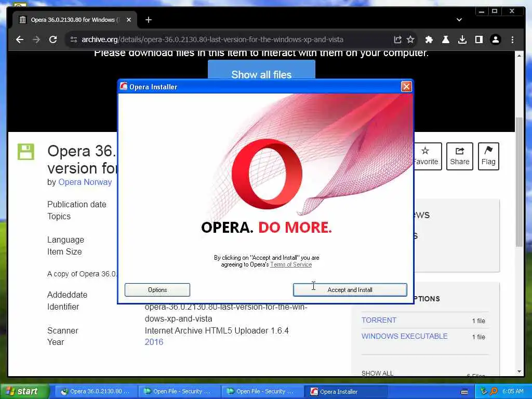Open the browser Downloads icon
The height and width of the screenshot is (399, 532).
[x=462, y=39]
